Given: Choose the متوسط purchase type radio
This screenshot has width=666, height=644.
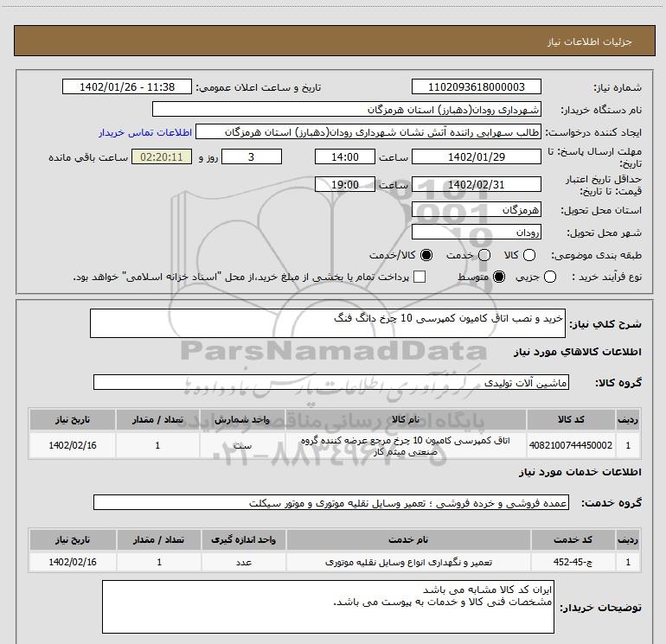Looking at the screenshot, I should (x=499, y=277).
